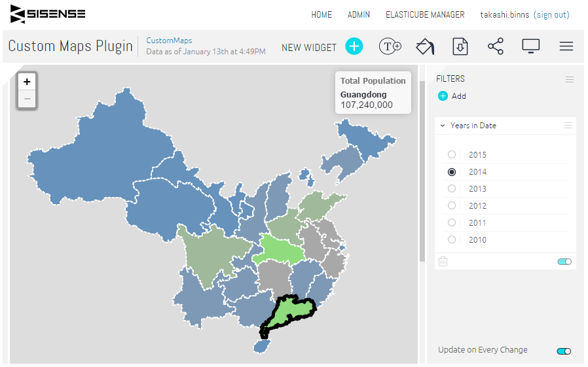Open the dashboard hamburger menu

click(566, 46)
